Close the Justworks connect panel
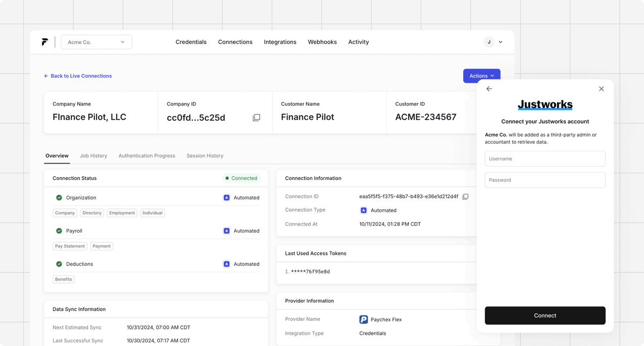 [601, 89]
